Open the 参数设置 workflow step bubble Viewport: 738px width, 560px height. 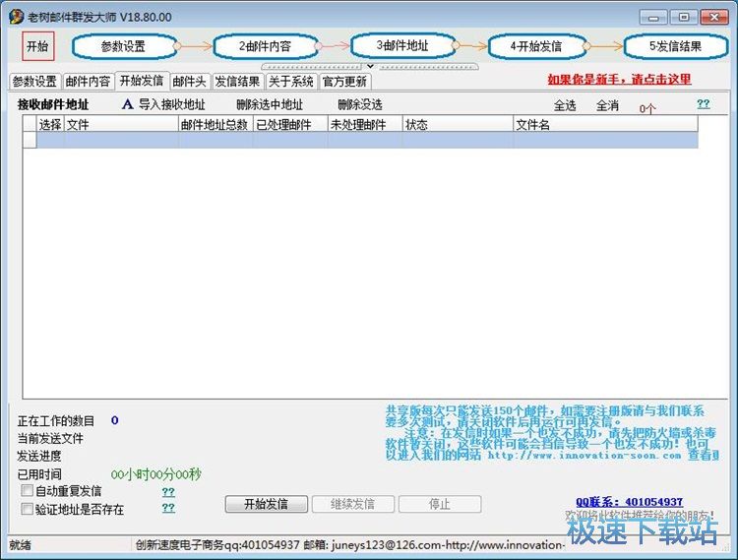[124, 46]
